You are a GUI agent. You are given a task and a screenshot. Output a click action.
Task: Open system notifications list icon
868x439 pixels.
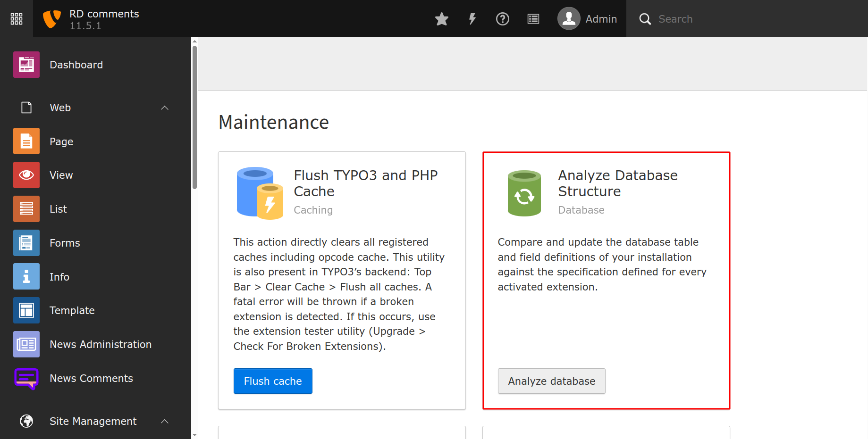point(533,19)
